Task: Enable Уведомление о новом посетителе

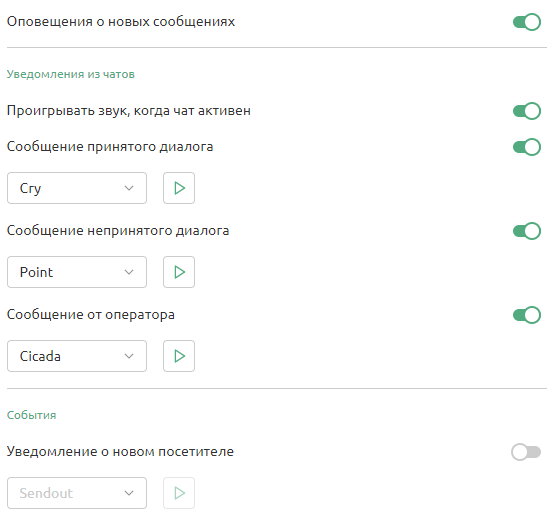Action: tap(526, 452)
